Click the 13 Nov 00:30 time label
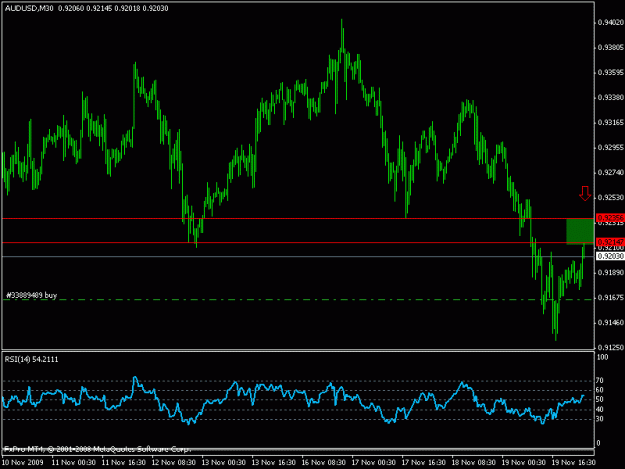The height and width of the screenshot is (469, 625). pos(224,463)
